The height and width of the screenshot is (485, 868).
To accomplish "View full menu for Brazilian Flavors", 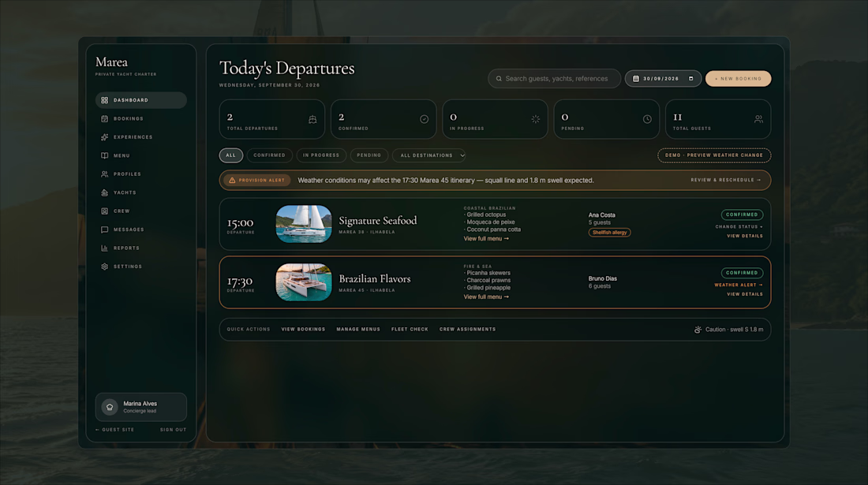I will pyautogui.click(x=486, y=297).
